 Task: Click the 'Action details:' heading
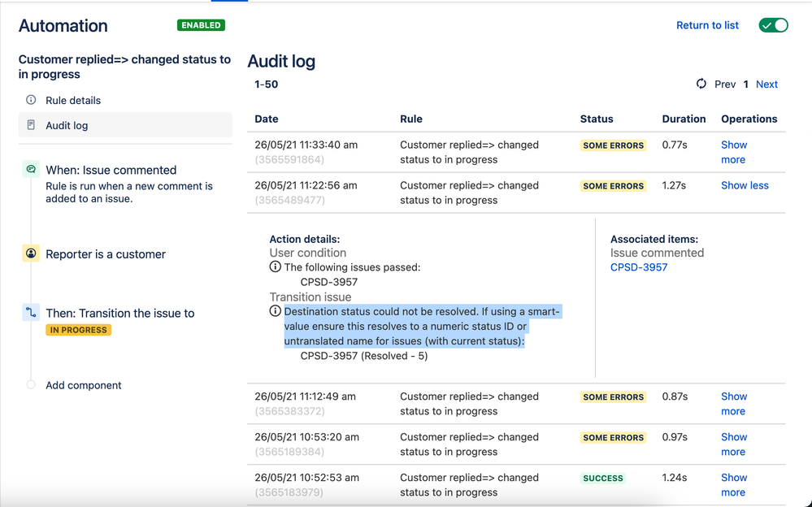pyautogui.click(x=305, y=239)
